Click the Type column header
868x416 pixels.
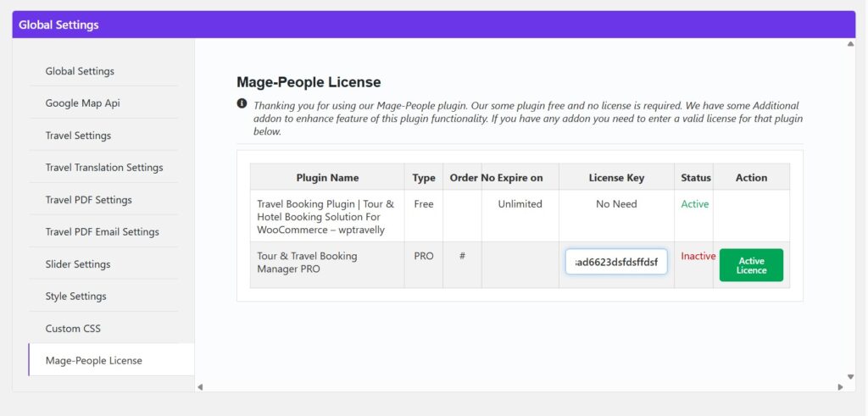tap(424, 178)
